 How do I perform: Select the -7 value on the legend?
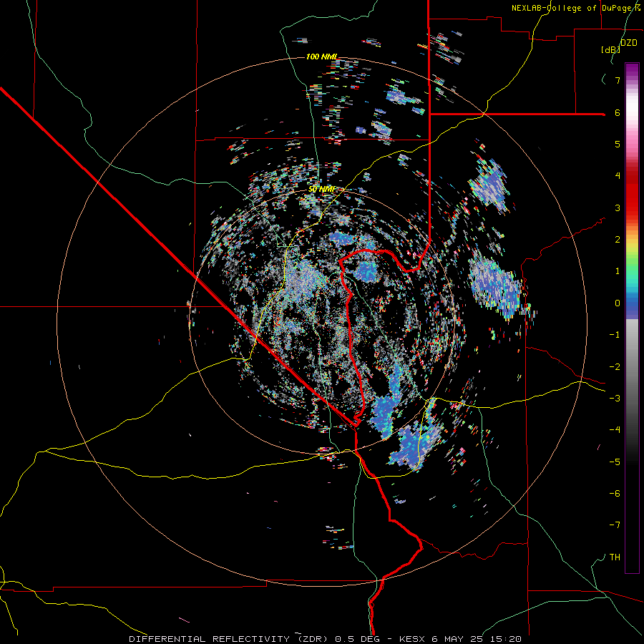coord(615,525)
